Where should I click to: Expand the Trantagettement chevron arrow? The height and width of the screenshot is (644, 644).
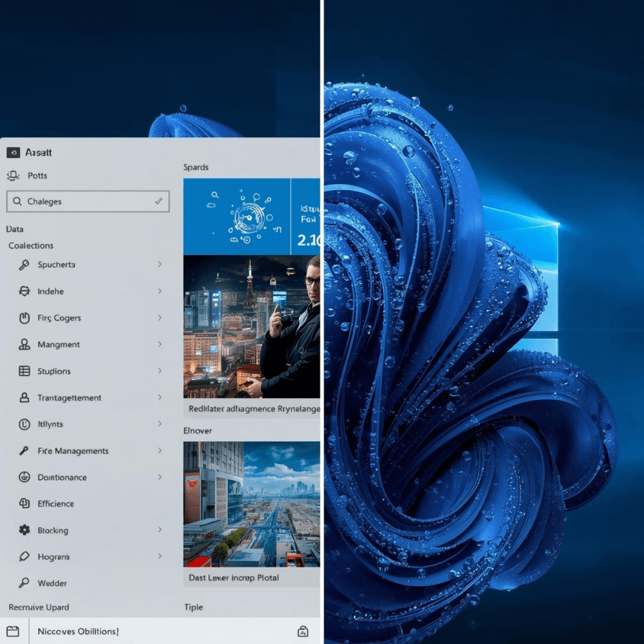pyautogui.click(x=160, y=397)
